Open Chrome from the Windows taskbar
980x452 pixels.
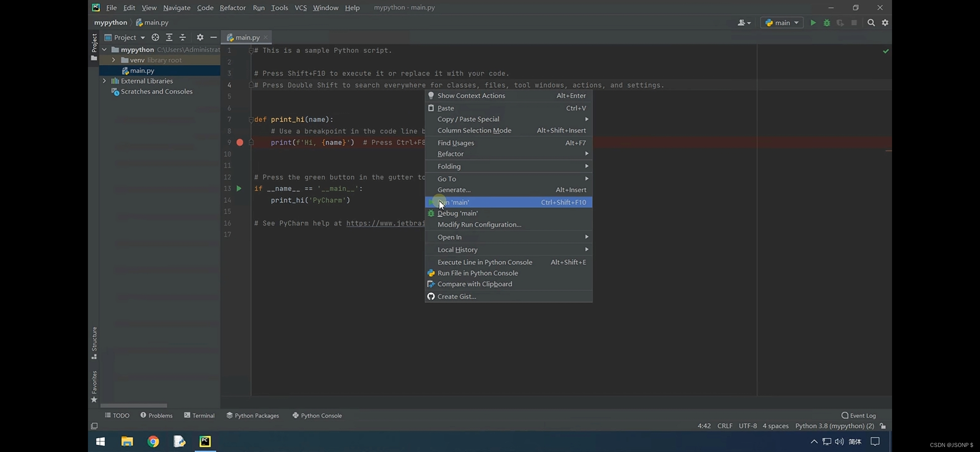153,442
